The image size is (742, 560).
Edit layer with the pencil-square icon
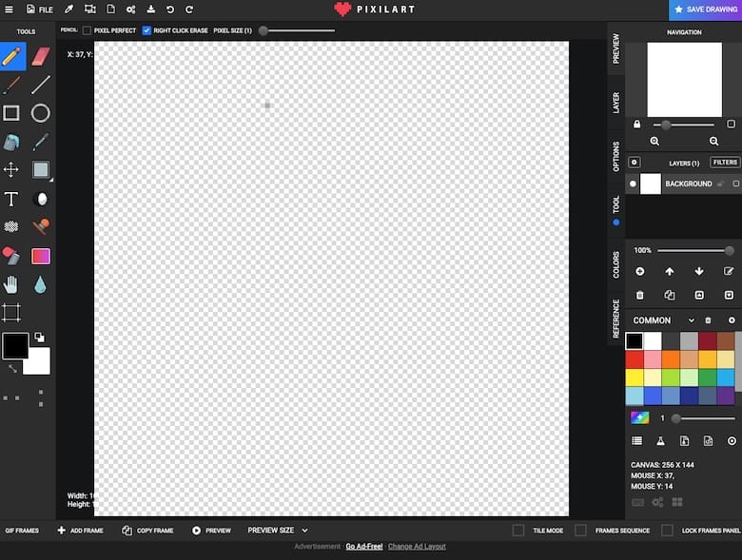tap(729, 271)
